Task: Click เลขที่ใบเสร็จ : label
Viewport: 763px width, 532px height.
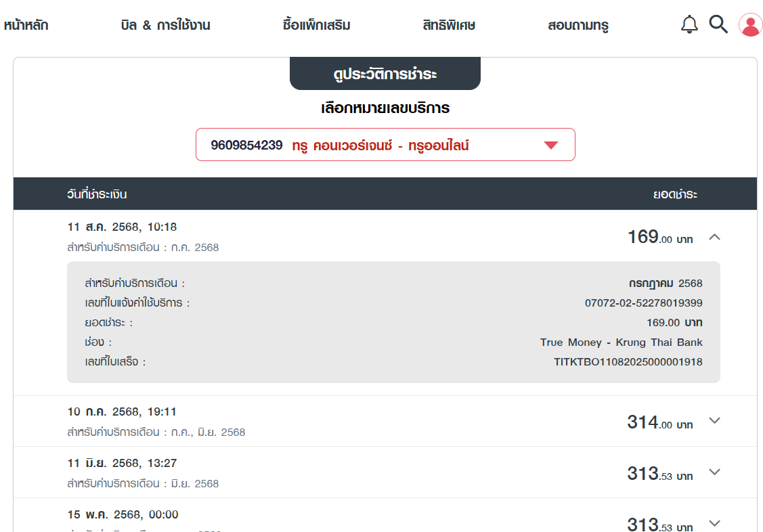Action: pos(115,362)
